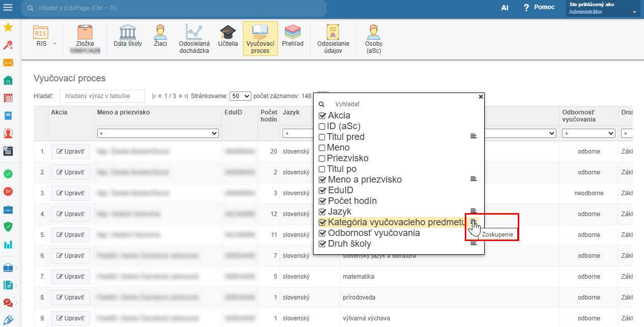Screen dimensions: 644x327
Task: Enable the ID (aSc) column checkbox
Action: [322, 126]
